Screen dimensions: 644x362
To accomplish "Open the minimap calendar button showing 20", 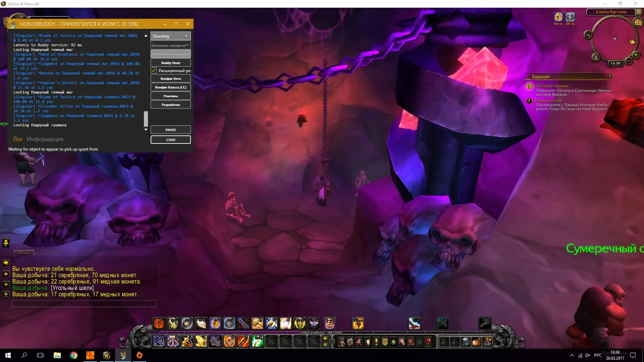I will point(638,22).
